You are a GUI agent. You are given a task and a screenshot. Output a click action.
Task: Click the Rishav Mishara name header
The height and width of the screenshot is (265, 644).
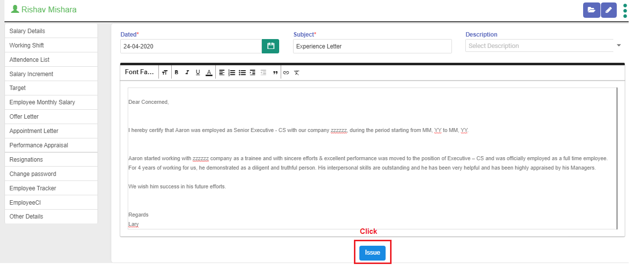coord(49,9)
